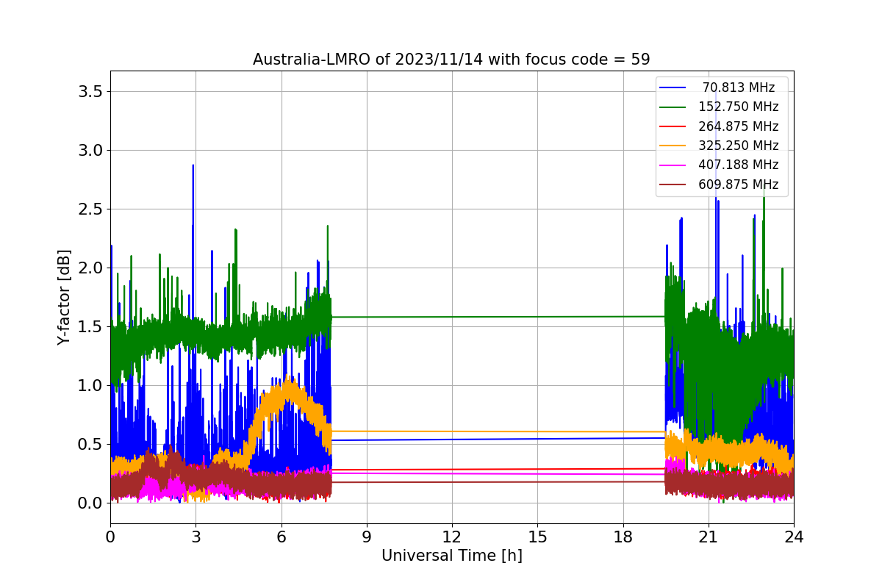
Task: Click the 3.5 tick label on y-axis
Action: click(90, 92)
